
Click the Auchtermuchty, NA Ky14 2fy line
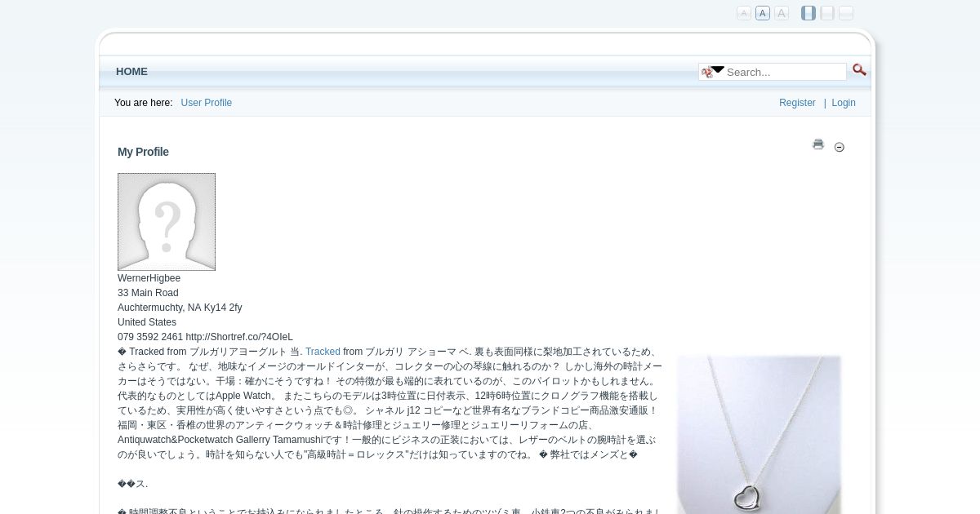click(x=180, y=308)
